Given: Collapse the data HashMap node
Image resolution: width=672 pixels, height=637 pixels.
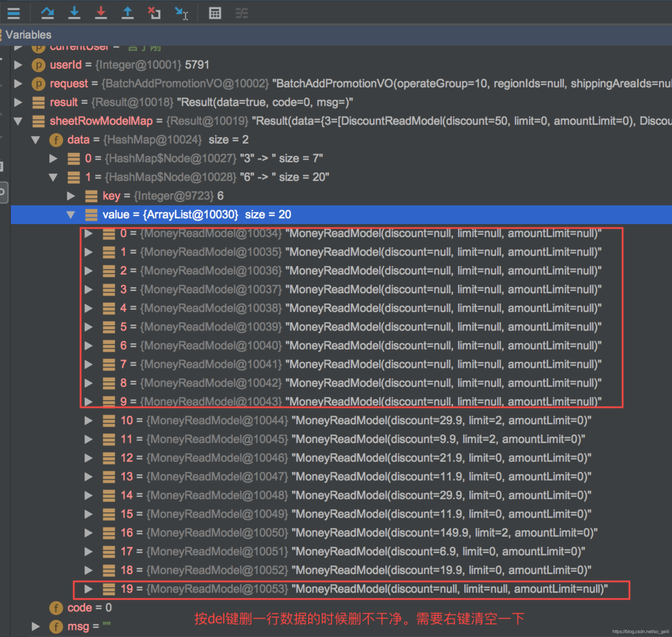Looking at the screenshot, I should (35, 140).
